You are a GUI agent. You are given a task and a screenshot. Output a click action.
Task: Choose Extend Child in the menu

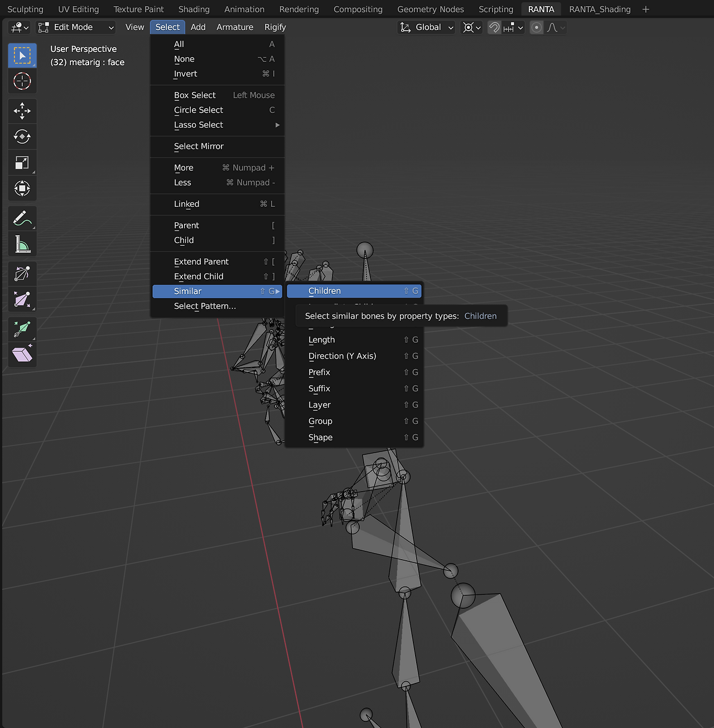217,276
